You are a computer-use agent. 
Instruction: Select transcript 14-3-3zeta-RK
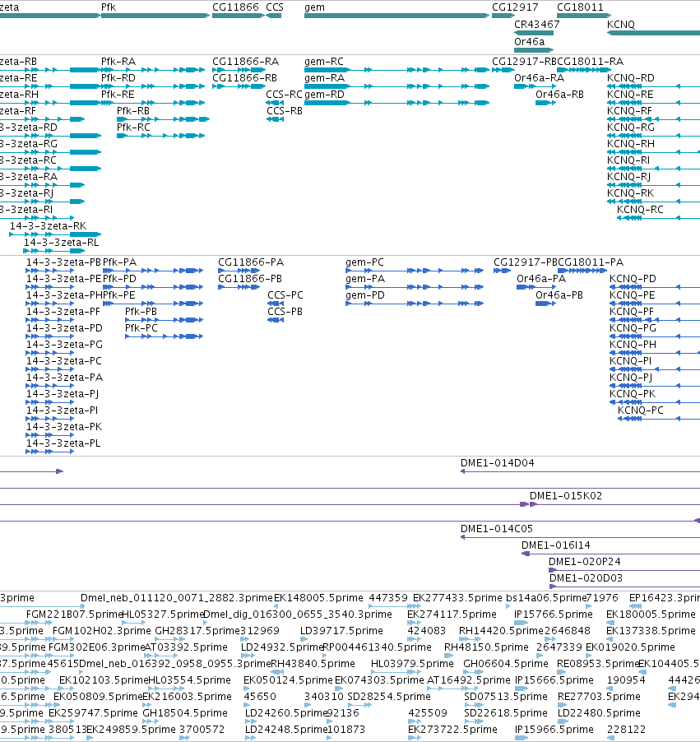49,226
